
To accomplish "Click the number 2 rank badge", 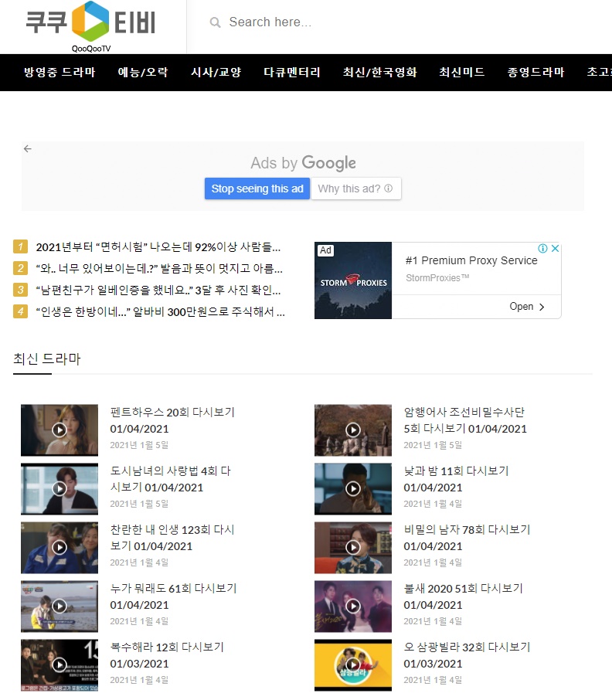I will (21, 268).
